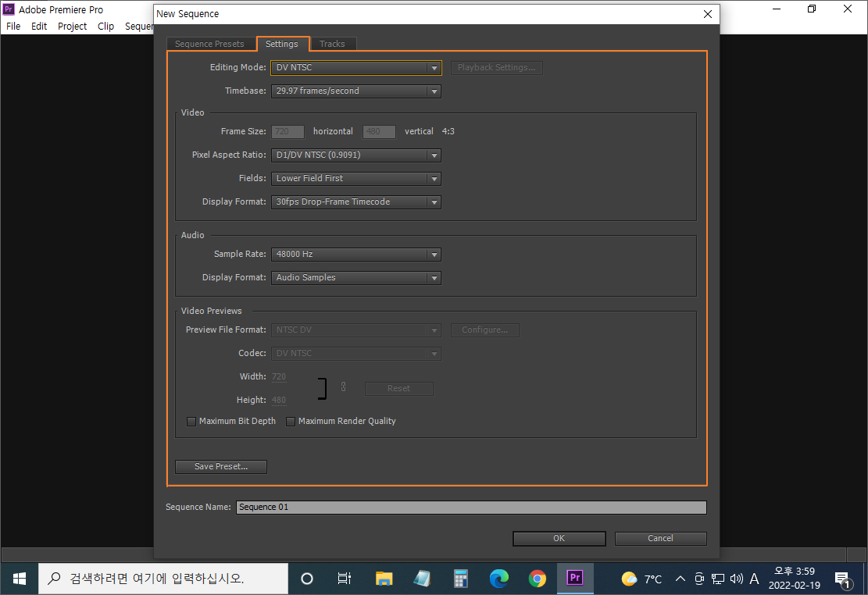Open Timebase dropdown

(x=356, y=91)
